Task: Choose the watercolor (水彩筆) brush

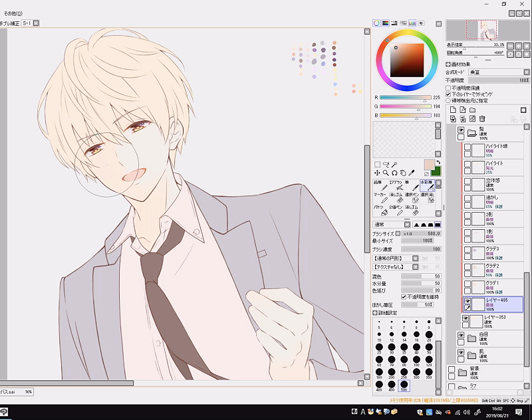Action: pyautogui.click(x=427, y=185)
